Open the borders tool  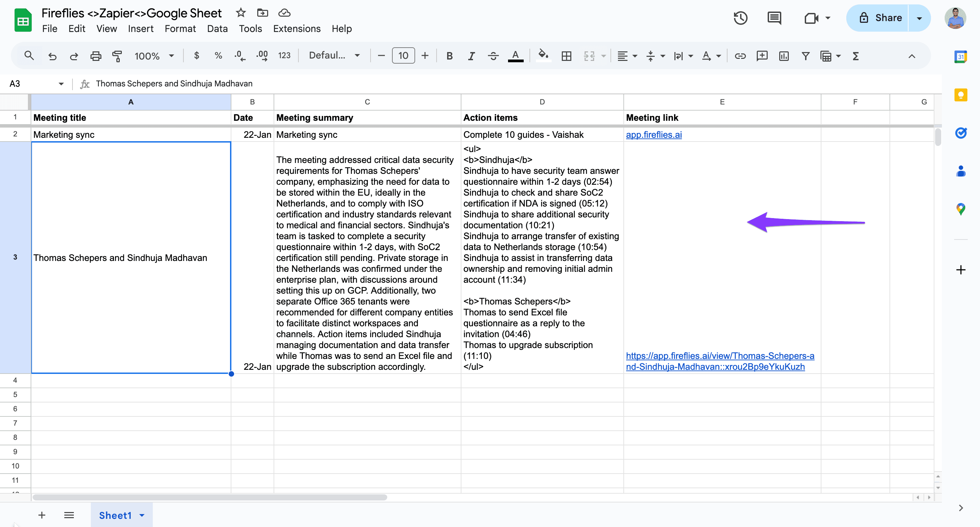coord(566,56)
